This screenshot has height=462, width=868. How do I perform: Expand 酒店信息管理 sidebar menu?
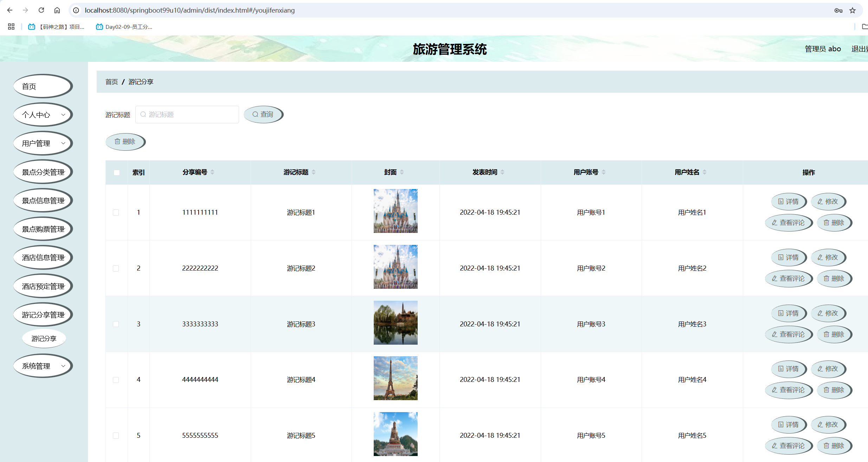43,258
